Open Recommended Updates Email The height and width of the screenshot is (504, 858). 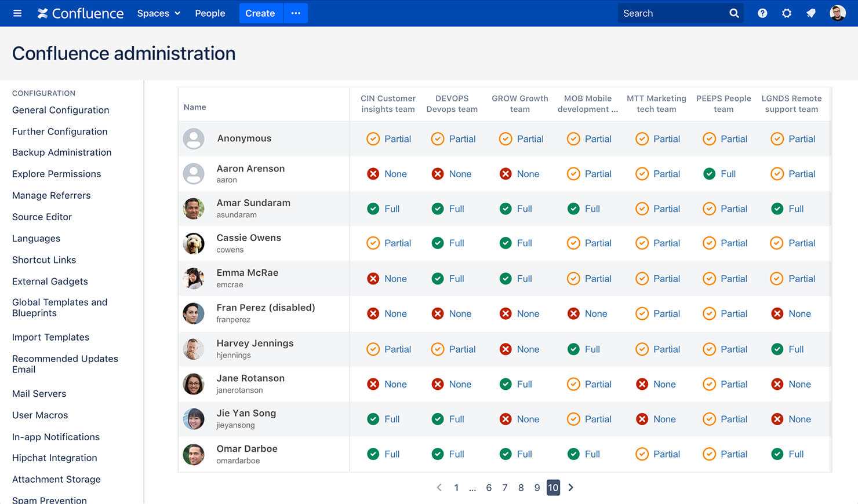(65, 364)
